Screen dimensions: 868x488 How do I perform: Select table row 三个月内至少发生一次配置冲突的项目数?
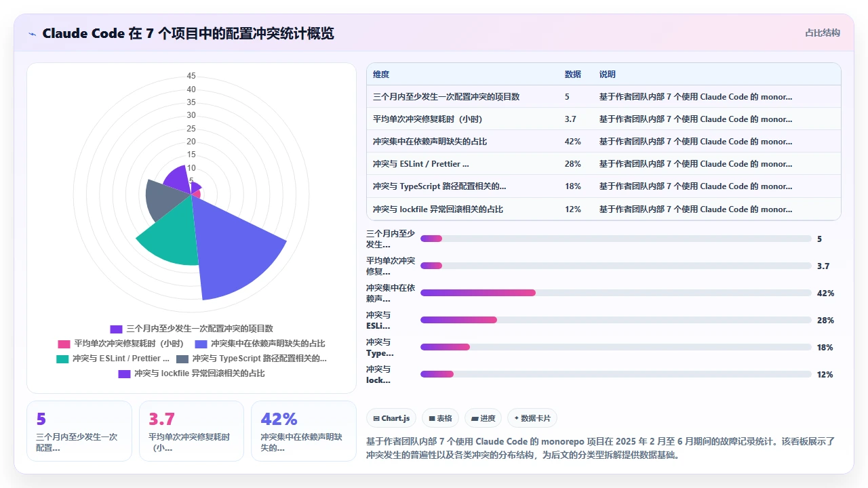604,97
